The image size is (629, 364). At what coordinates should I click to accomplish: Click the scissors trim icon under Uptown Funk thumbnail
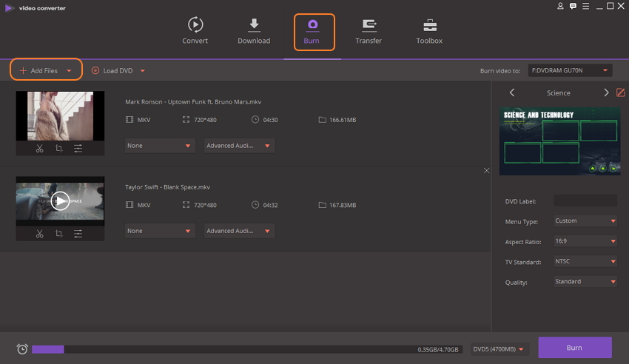pyautogui.click(x=39, y=149)
